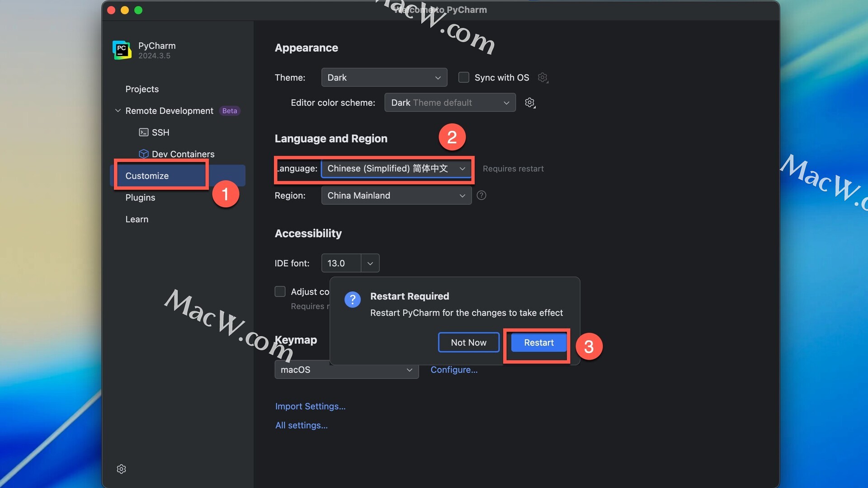
Task: Select the Dev Containers cube icon
Action: tap(143, 154)
